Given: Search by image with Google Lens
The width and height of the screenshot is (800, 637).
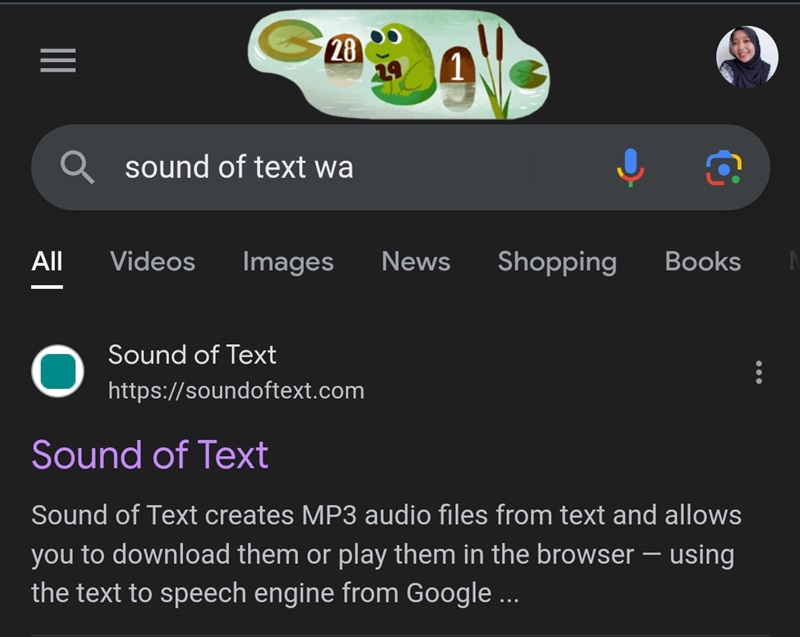Looking at the screenshot, I should (723, 167).
